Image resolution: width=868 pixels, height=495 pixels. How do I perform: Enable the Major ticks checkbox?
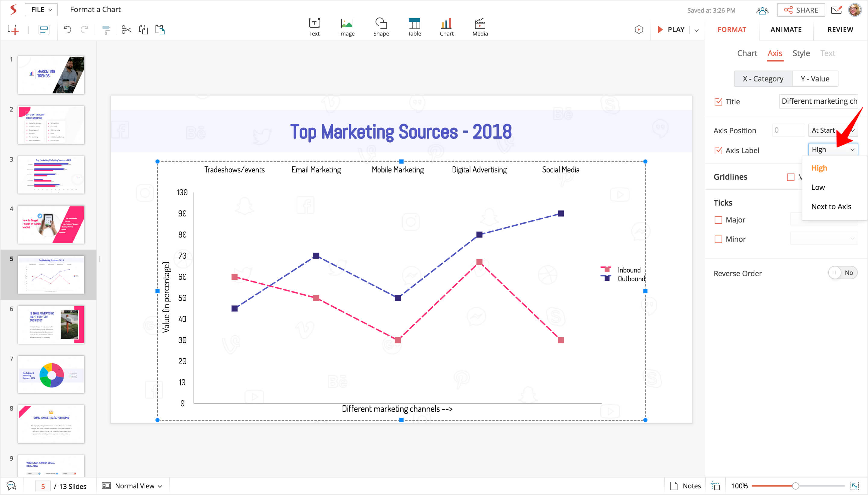point(718,220)
